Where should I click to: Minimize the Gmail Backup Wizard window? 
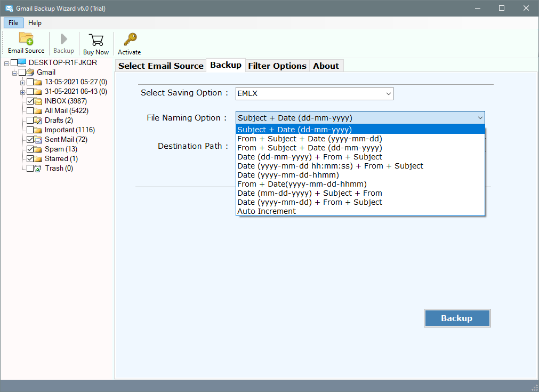pos(478,8)
